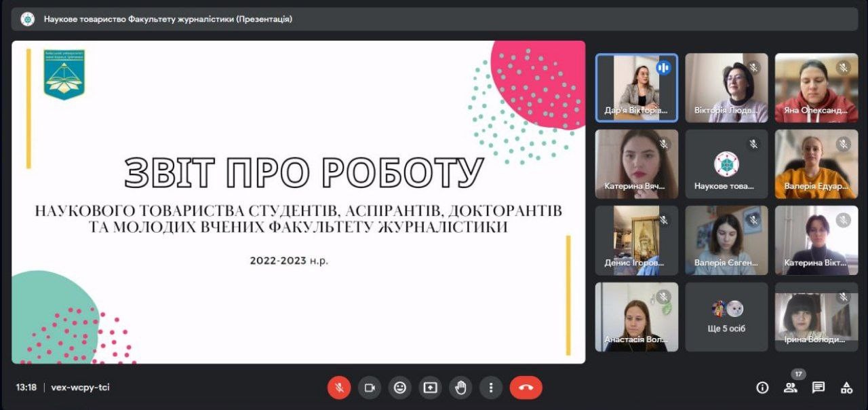Unmute the microphone in bottom toolbar
The image size is (868, 410).
point(339,388)
